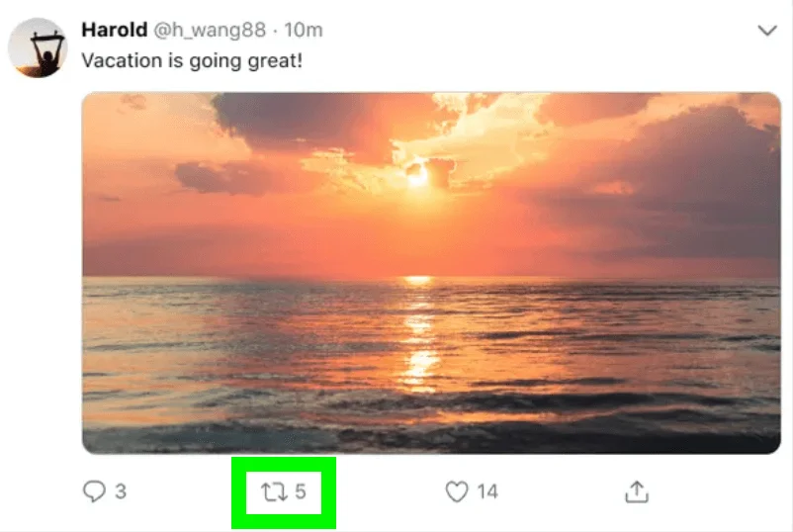This screenshot has width=793, height=532.
Task: Open Harold's profile avatar picture
Action: (38, 46)
